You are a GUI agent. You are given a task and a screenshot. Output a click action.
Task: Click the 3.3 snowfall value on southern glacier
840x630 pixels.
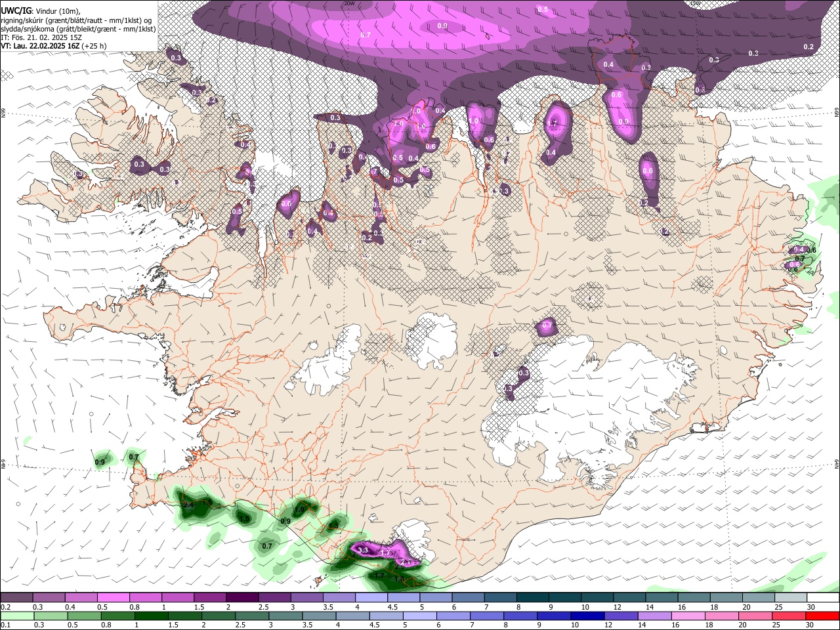[x=363, y=551]
